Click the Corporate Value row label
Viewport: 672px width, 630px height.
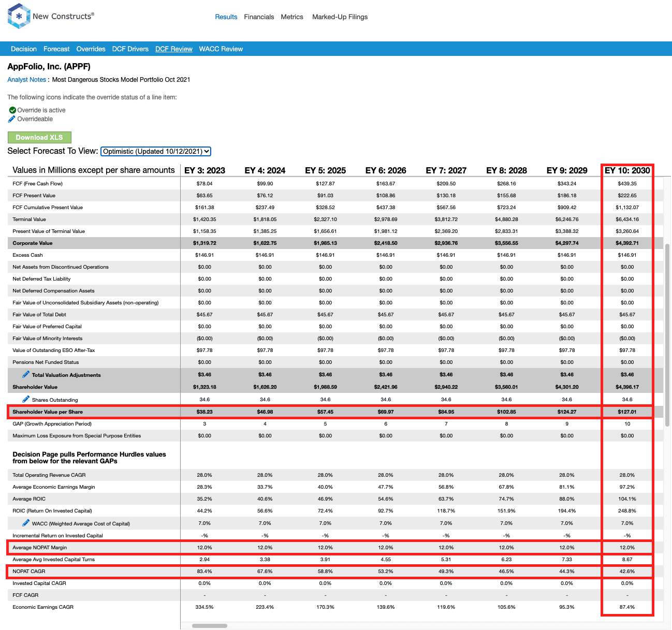pyautogui.click(x=33, y=243)
